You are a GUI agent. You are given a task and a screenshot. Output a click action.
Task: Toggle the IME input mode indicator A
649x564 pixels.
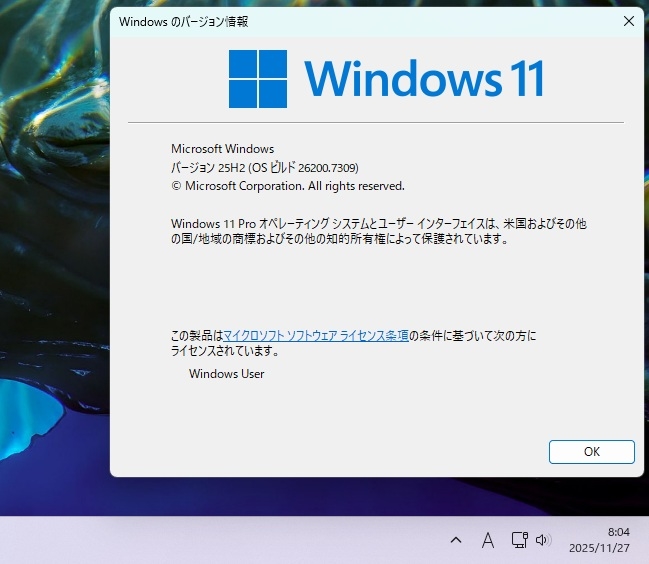488,540
